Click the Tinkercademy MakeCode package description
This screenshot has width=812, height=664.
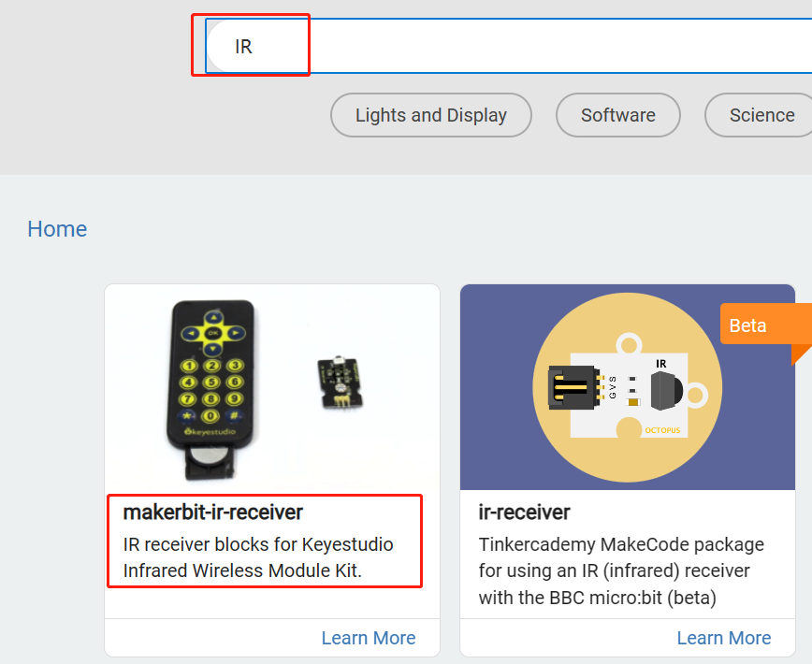621,570
